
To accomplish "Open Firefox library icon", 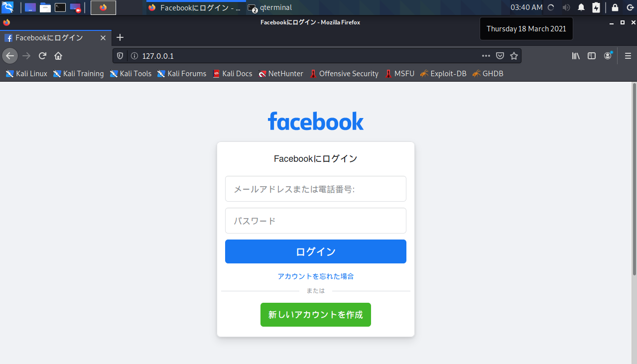I will coord(576,56).
